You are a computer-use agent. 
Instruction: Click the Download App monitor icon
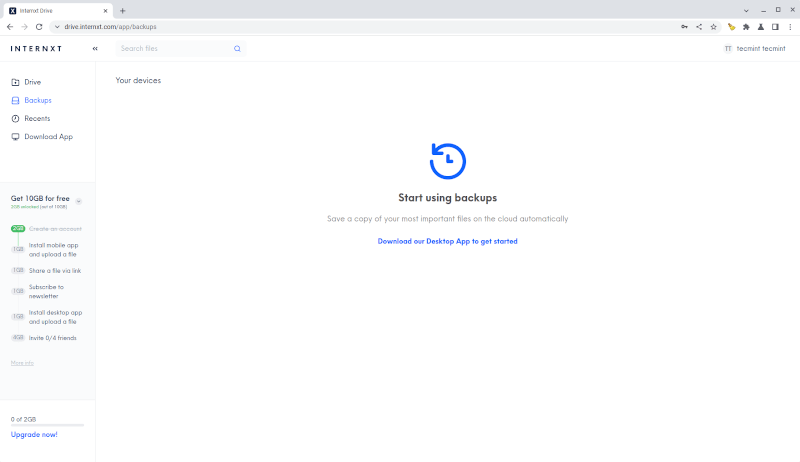[15, 137]
